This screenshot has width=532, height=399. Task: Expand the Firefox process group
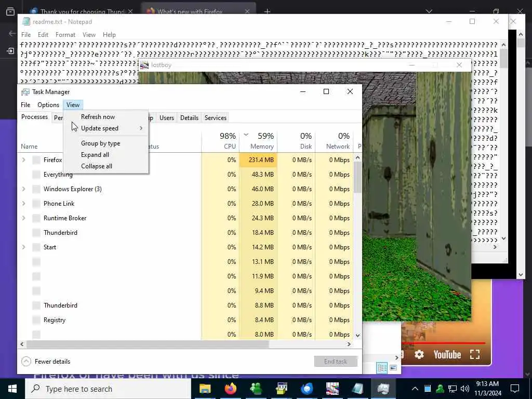pyautogui.click(x=24, y=160)
